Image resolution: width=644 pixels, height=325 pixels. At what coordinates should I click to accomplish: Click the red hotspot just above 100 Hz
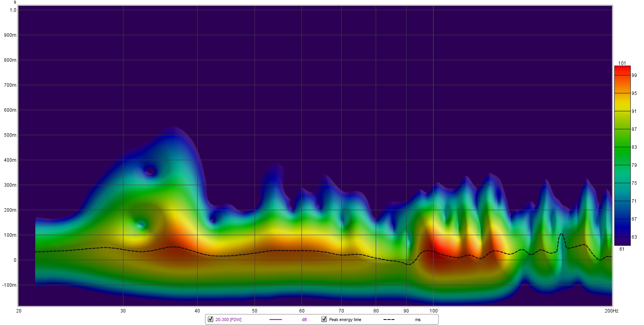click(x=442, y=246)
